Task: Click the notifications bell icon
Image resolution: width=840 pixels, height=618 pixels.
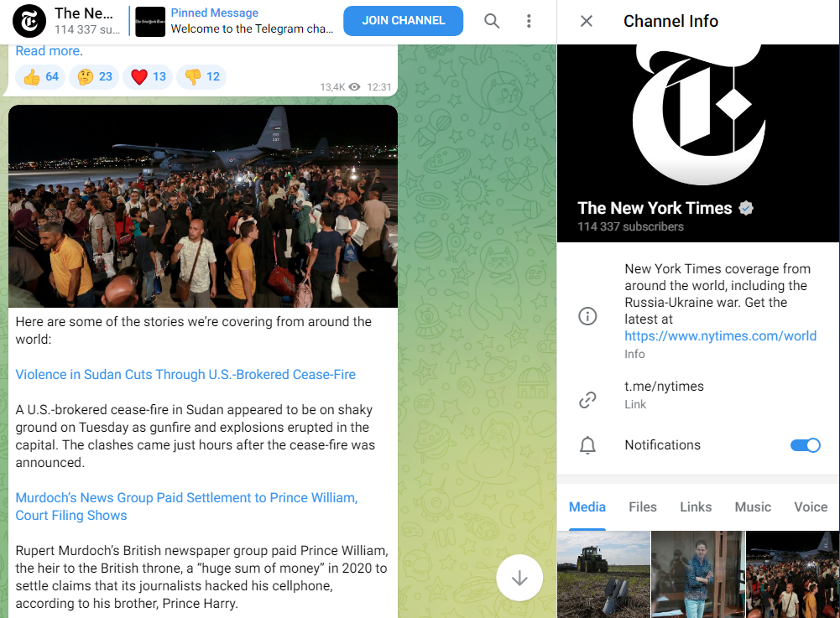Action: tap(587, 445)
